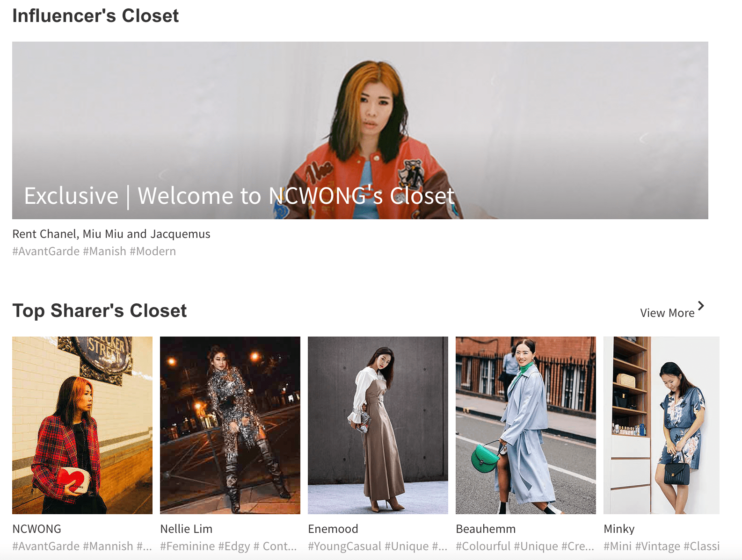The height and width of the screenshot is (560, 742).
Task: Select the #Colourful #Unique tags under Beauhemm
Action: pyautogui.click(x=524, y=546)
